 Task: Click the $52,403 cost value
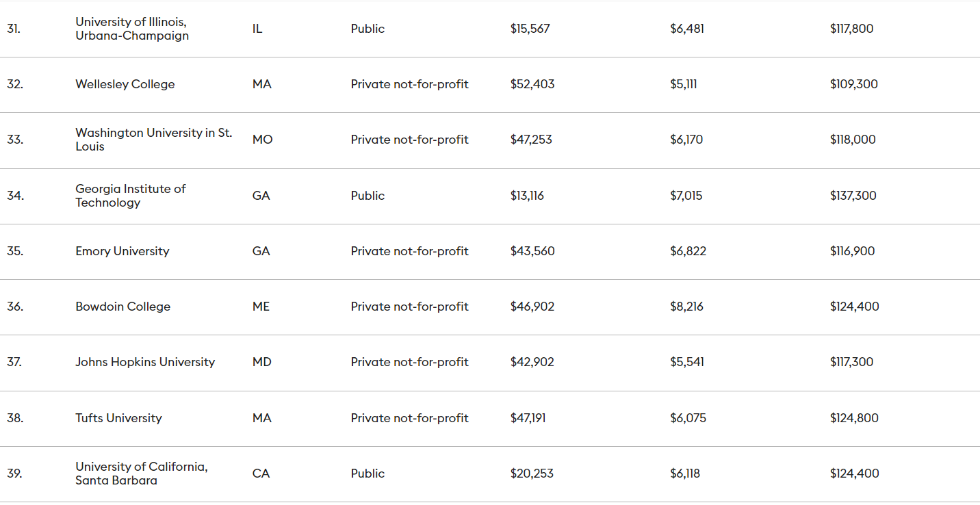coord(532,84)
